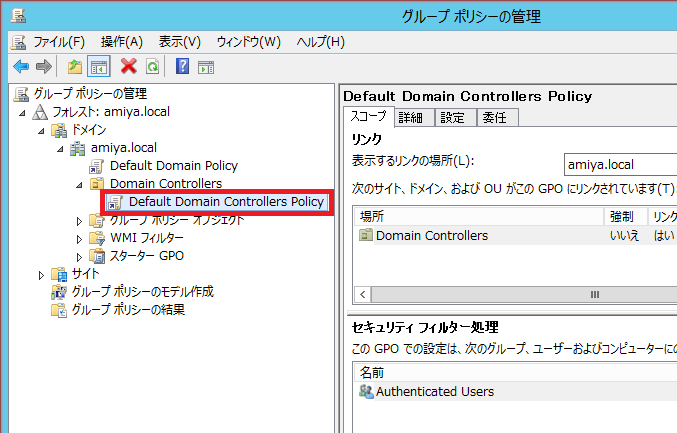The height and width of the screenshot is (433, 677).
Task: Click the Back arrow toolbar icon
Action: [21, 67]
